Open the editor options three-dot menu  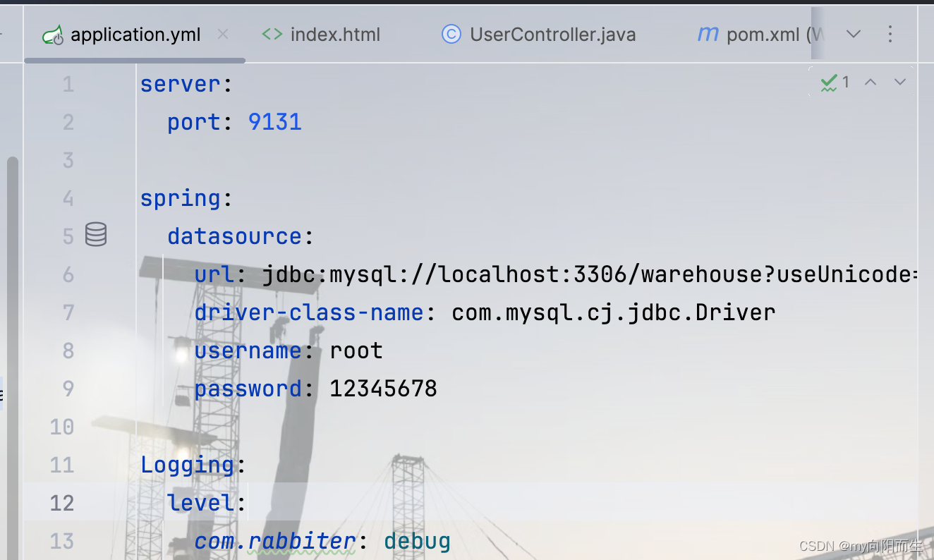pyautogui.click(x=890, y=33)
